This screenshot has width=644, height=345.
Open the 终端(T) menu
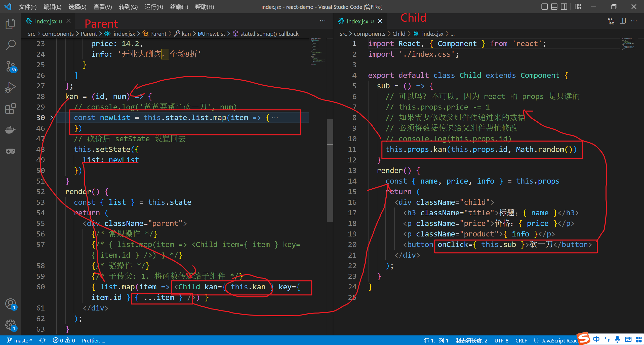click(179, 7)
